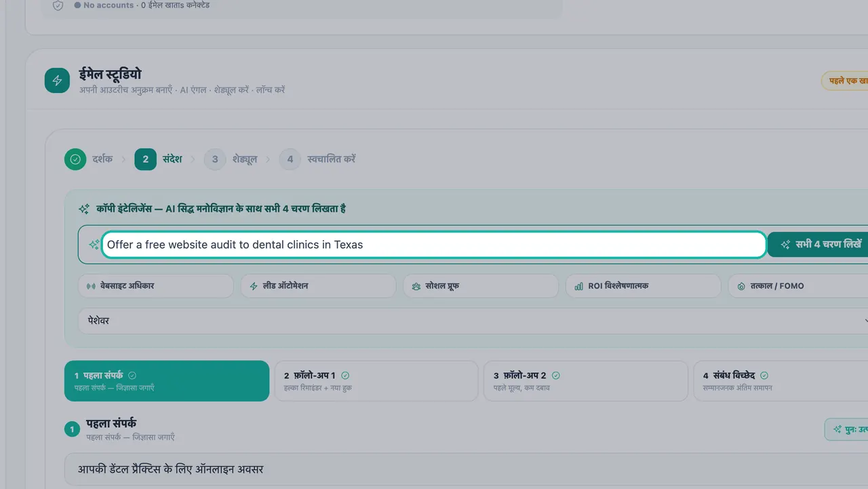Image resolution: width=868 pixels, height=489 pixels.
Task: Open the संबंध विच्छेद tab
Action: [781, 381]
